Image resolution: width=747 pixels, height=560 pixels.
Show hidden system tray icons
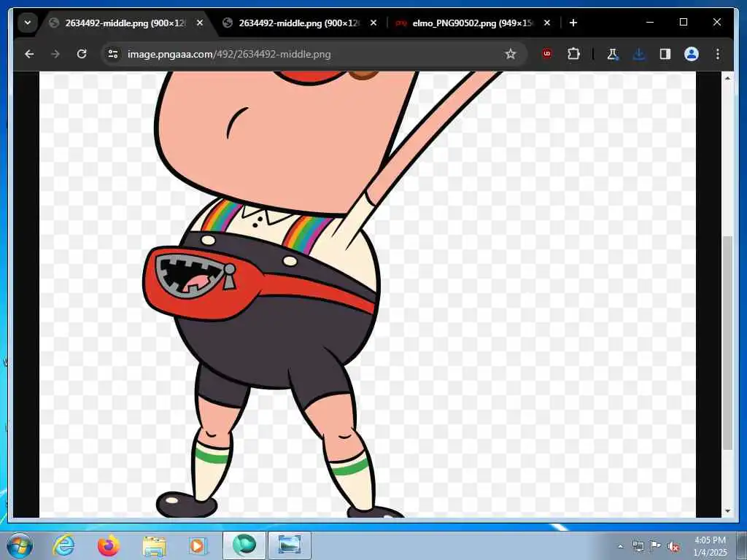coord(620,546)
